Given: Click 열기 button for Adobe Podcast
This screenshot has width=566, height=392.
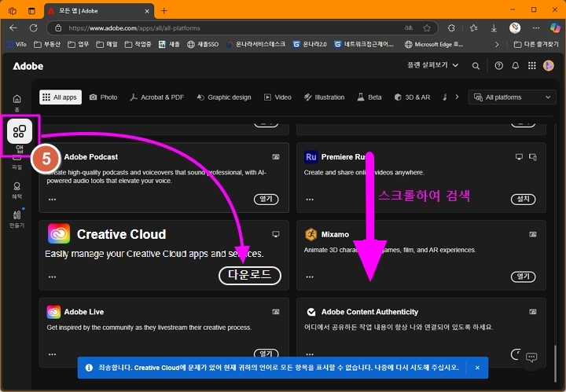Looking at the screenshot, I should pos(266,199).
